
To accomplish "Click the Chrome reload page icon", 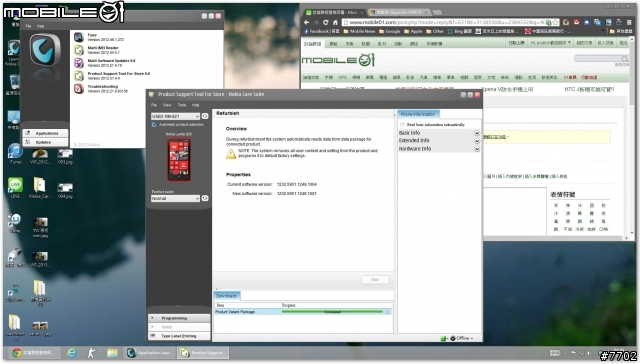I will click(325, 22).
